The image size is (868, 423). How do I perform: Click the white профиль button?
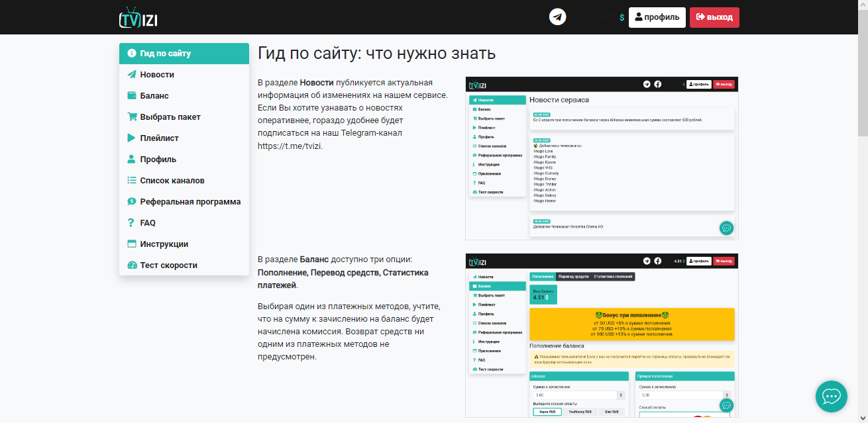[x=657, y=17]
